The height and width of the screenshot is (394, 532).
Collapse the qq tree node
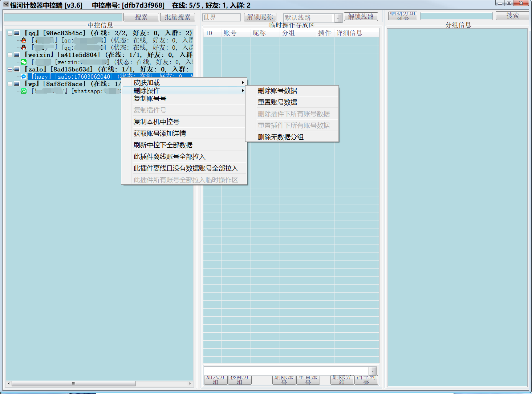click(x=10, y=33)
